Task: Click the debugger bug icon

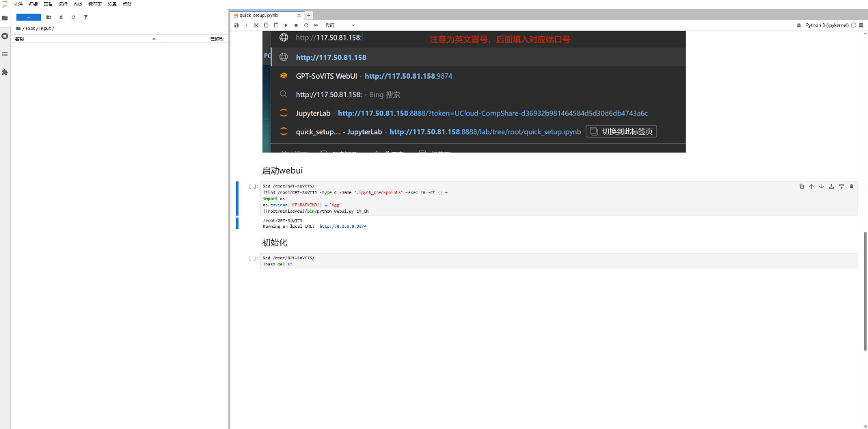Action: [799, 25]
